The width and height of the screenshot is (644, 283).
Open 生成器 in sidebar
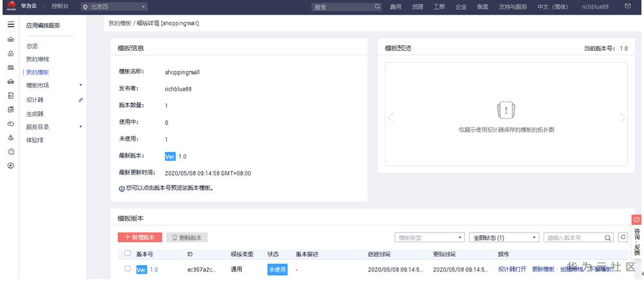[35, 114]
